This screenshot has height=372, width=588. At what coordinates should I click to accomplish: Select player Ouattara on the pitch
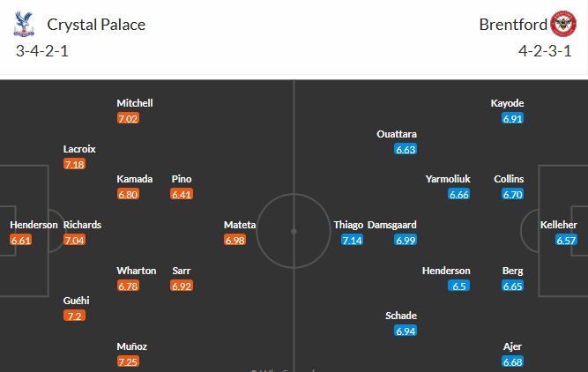(397, 134)
